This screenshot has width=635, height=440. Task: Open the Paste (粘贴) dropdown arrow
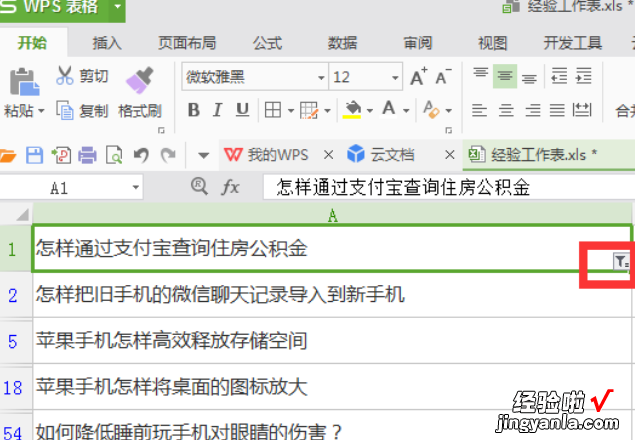41,110
